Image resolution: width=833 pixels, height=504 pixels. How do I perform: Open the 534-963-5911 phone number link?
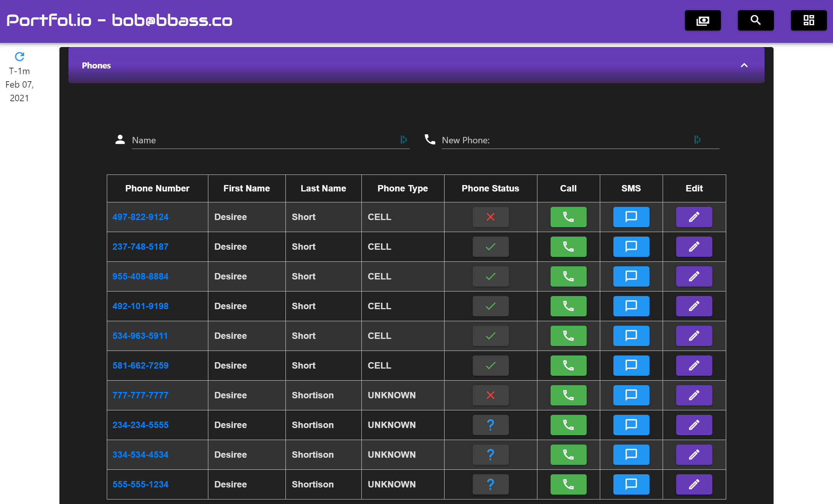[x=140, y=336]
